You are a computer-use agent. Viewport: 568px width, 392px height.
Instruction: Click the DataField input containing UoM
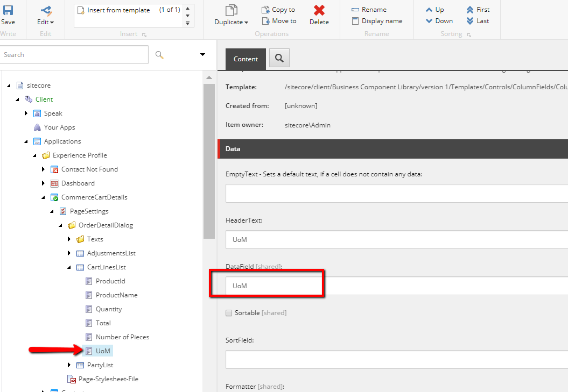[397, 286]
